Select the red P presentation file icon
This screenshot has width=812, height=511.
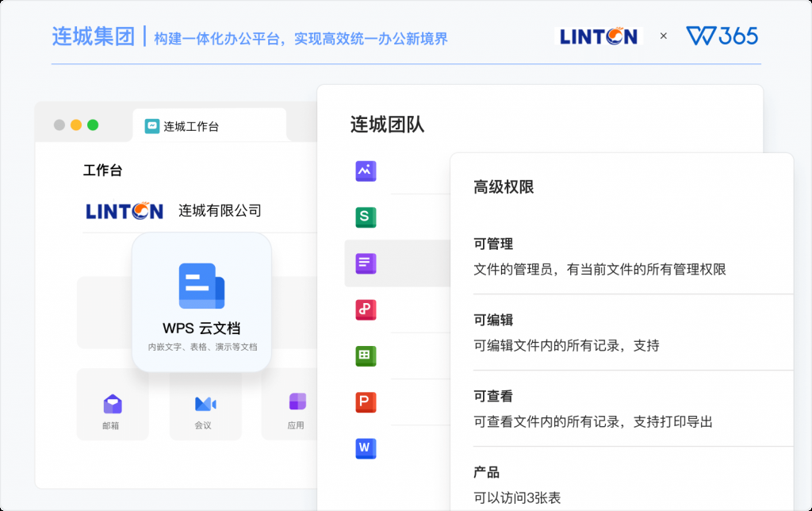tap(366, 401)
